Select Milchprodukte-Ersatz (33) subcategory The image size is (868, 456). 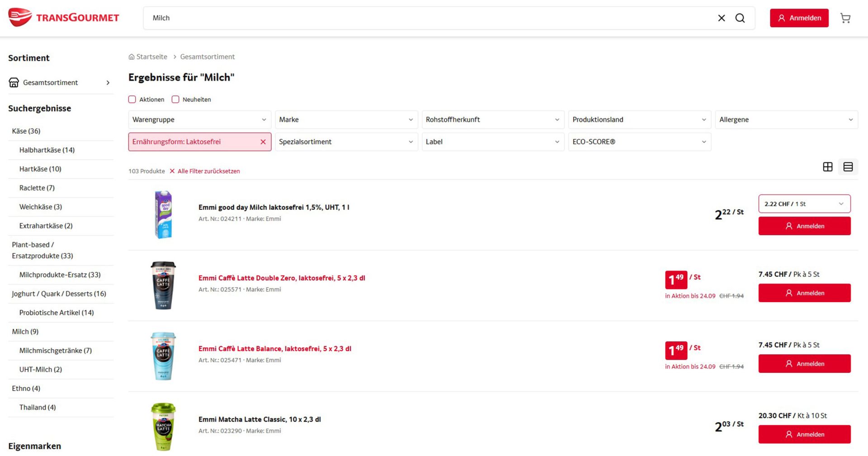tap(60, 275)
